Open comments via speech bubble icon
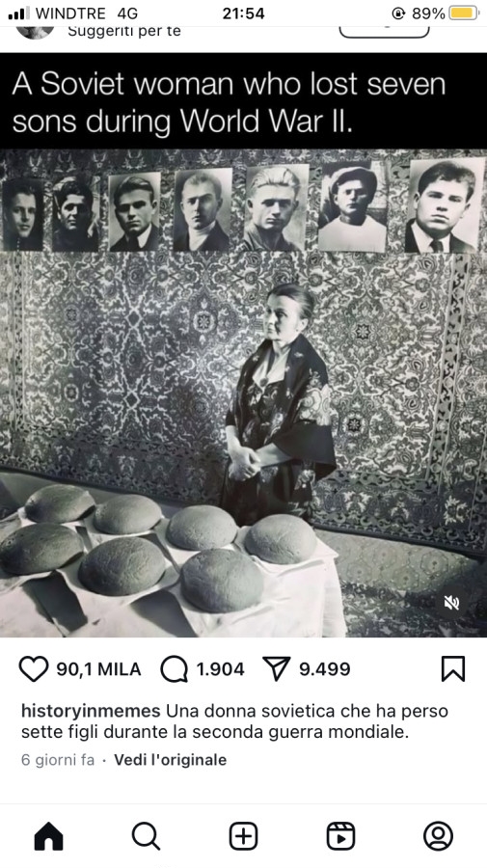 pyautogui.click(x=174, y=668)
